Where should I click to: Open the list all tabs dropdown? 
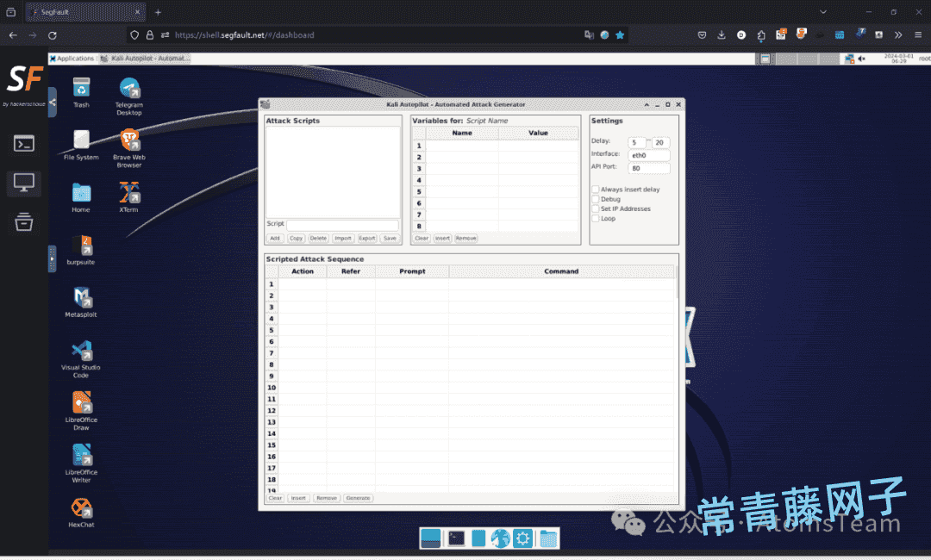[823, 12]
